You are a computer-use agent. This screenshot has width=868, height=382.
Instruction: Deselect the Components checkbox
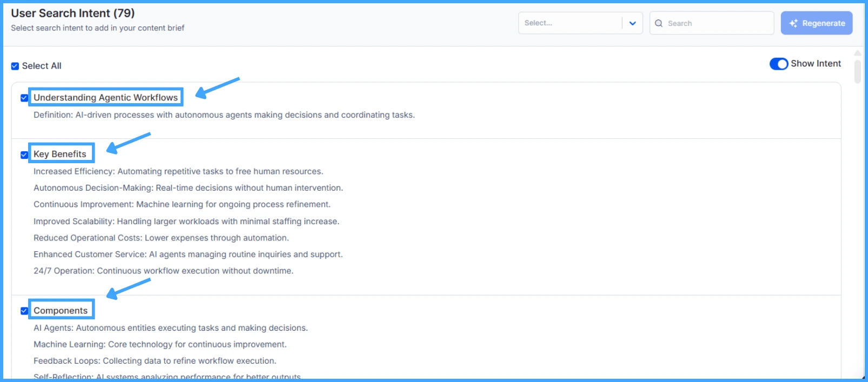coord(24,311)
